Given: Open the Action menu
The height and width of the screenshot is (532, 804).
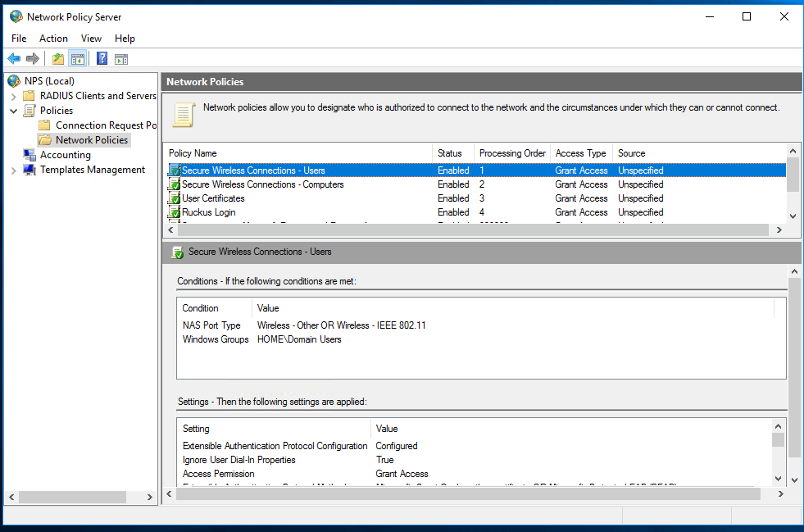Looking at the screenshot, I should pyautogui.click(x=53, y=39).
